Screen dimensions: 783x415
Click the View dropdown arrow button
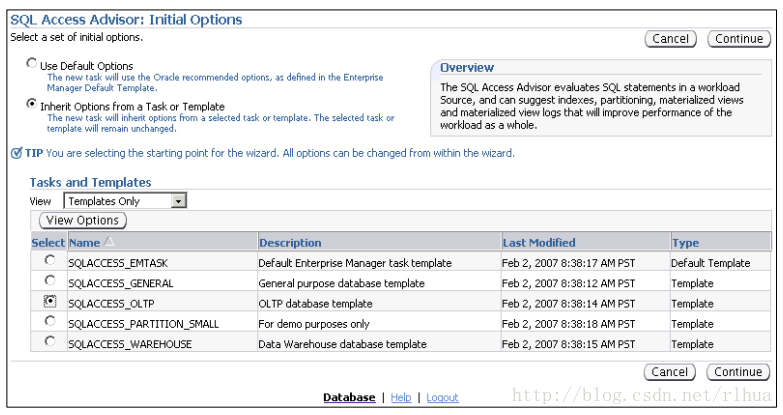178,201
